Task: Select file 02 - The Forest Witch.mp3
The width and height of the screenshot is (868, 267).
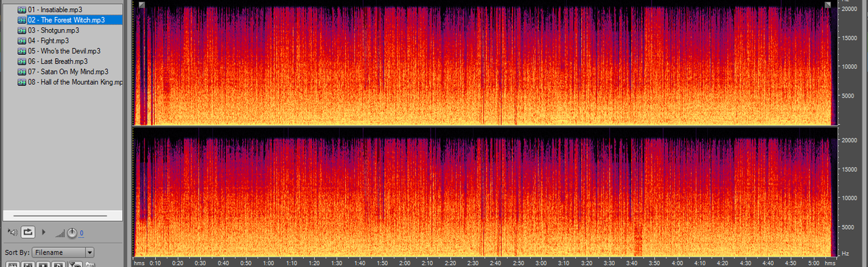Action: (x=66, y=20)
